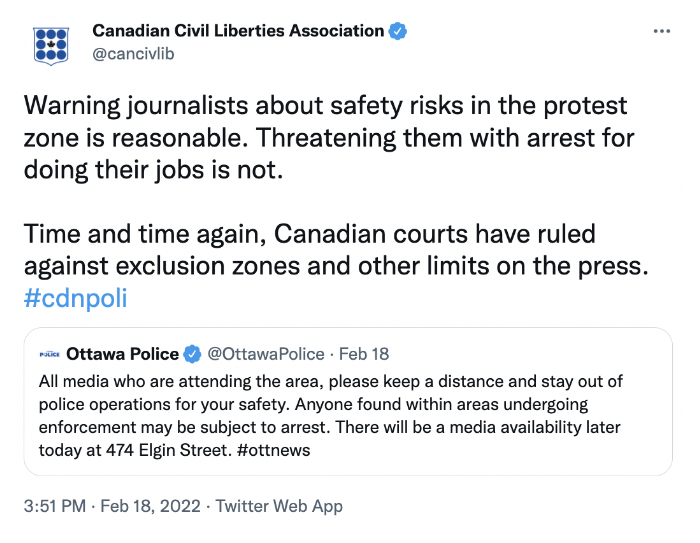Click the Twitter Web App source label
The image size is (700, 543).
[279, 506]
